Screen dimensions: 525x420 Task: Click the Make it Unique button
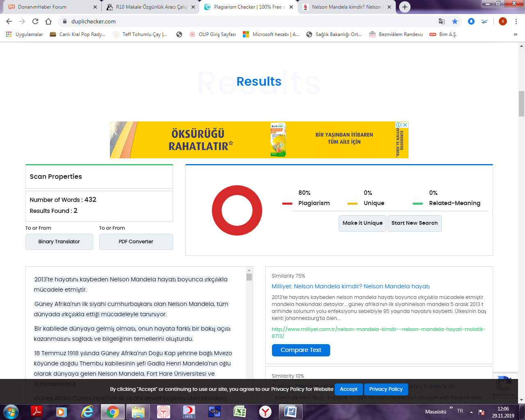click(x=363, y=223)
